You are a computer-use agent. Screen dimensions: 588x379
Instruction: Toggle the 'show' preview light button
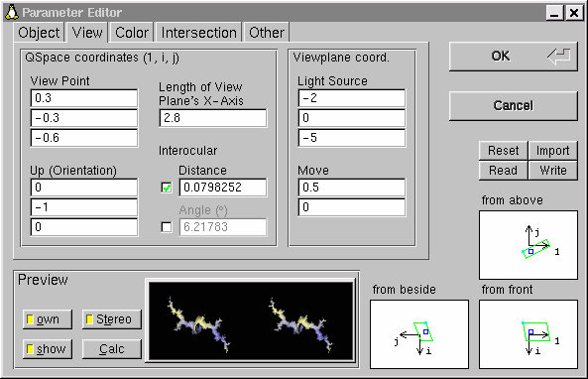48,349
